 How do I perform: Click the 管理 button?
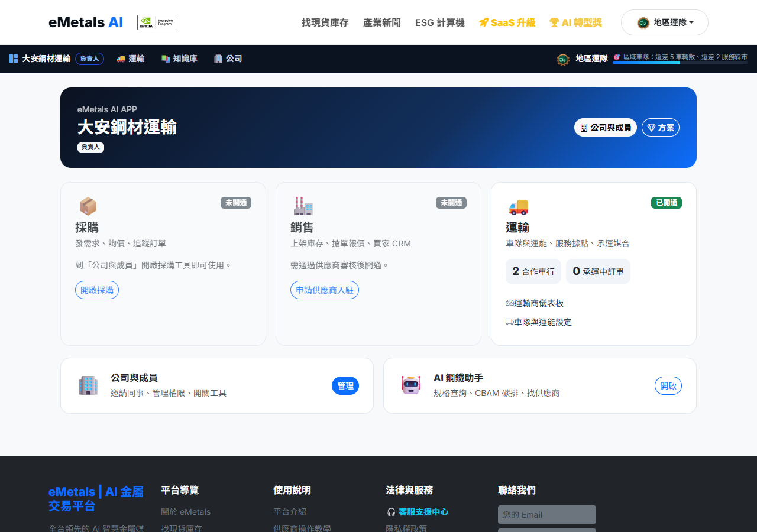[x=345, y=385]
